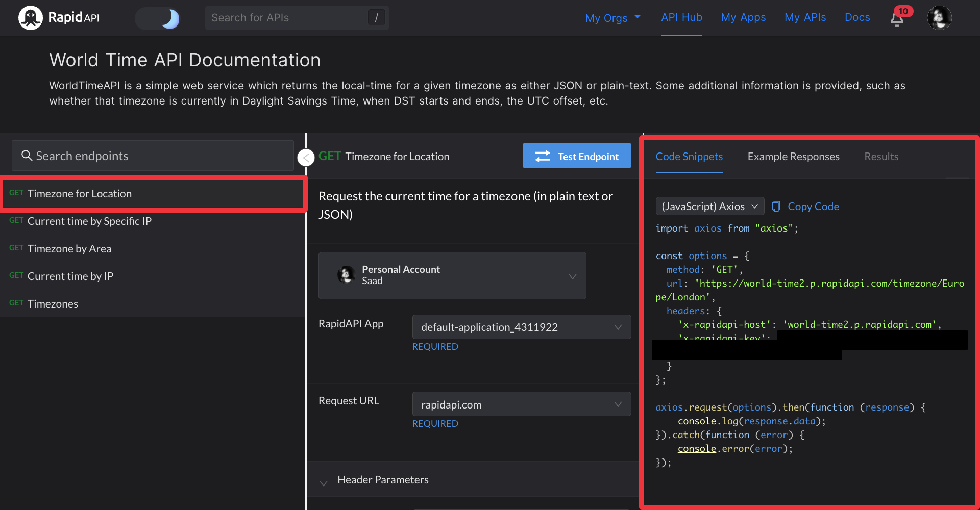
Task: Click the World Time API Documentation heading
Action: click(185, 60)
